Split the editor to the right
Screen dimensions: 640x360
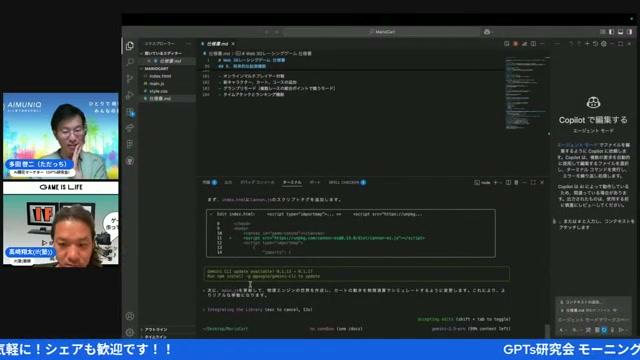(533, 44)
